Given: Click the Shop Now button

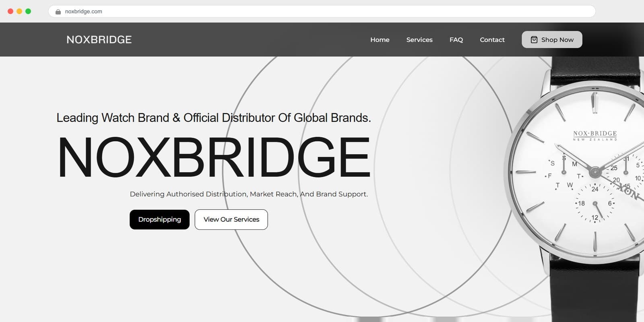Looking at the screenshot, I should tap(552, 39).
